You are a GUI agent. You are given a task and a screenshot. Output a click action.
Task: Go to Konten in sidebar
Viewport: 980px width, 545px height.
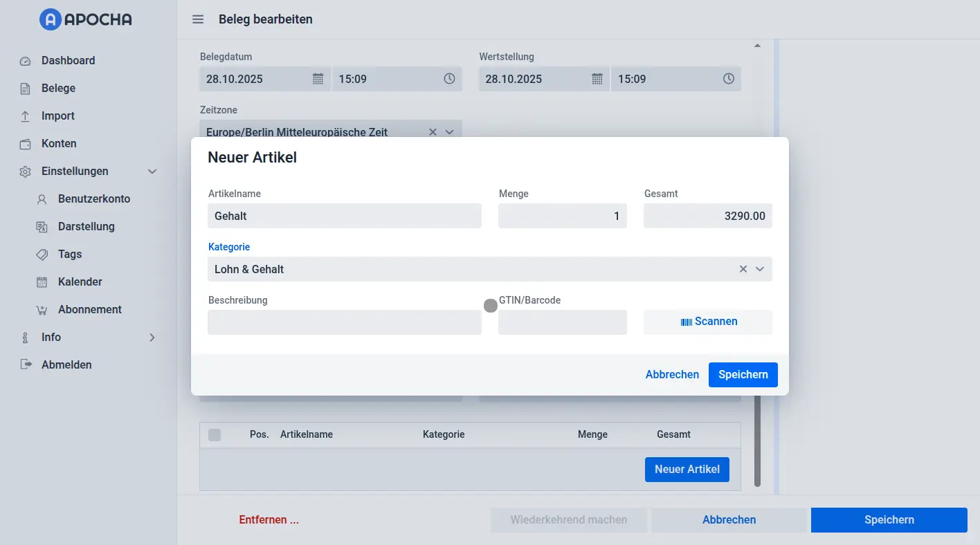pyautogui.click(x=59, y=144)
